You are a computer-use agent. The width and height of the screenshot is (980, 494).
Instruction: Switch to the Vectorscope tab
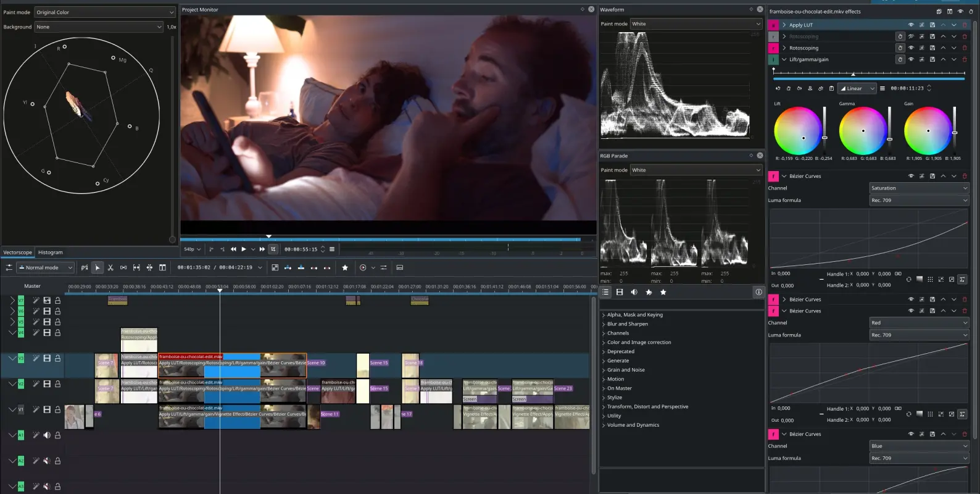[x=17, y=253]
